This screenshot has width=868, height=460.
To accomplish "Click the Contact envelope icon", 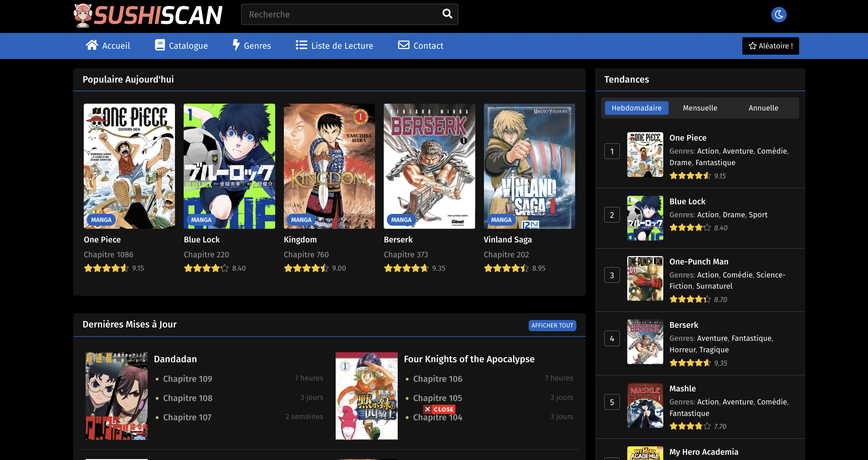I will (403, 45).
